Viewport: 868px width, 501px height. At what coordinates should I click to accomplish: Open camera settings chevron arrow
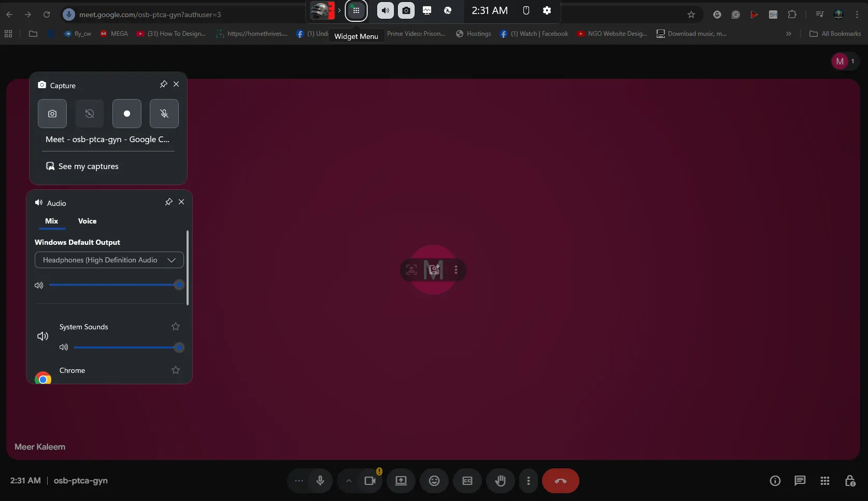click(x=349, y=481)
